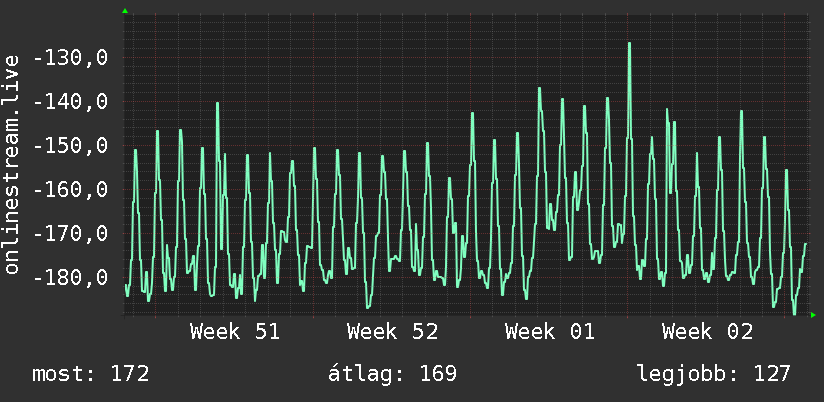Select the -180,0 y-axis value
The image size is (824, 402).
click(70, 277)
